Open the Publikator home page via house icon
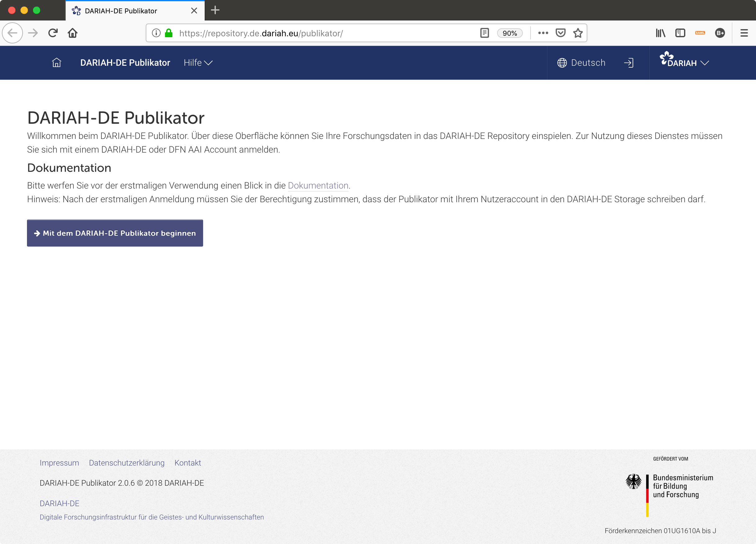 56,62
